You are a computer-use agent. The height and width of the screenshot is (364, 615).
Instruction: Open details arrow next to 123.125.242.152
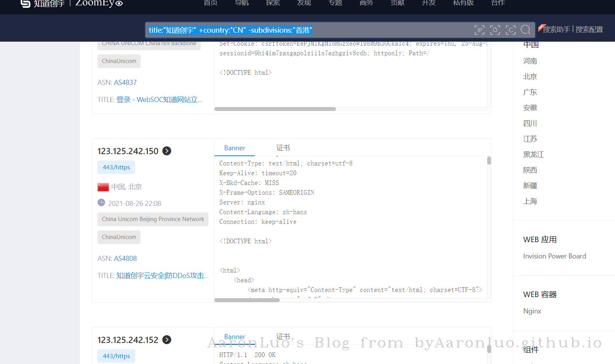coord(167,340)
